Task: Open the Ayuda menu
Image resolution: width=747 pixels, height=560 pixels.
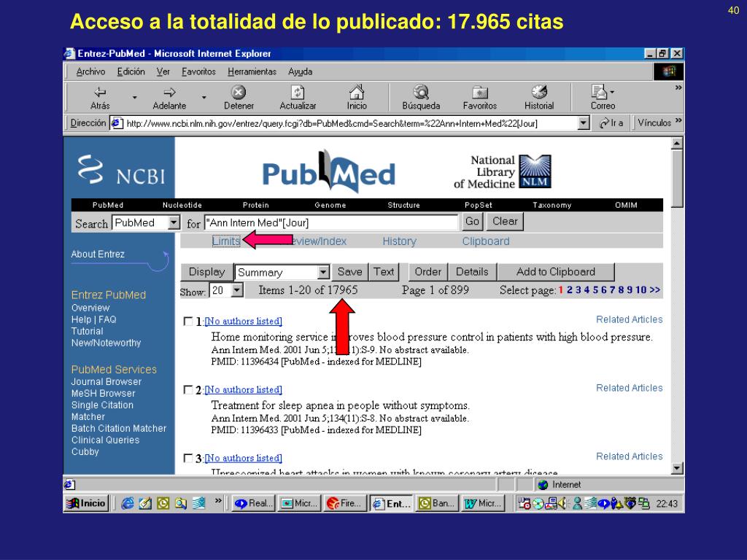Action: 300,71
